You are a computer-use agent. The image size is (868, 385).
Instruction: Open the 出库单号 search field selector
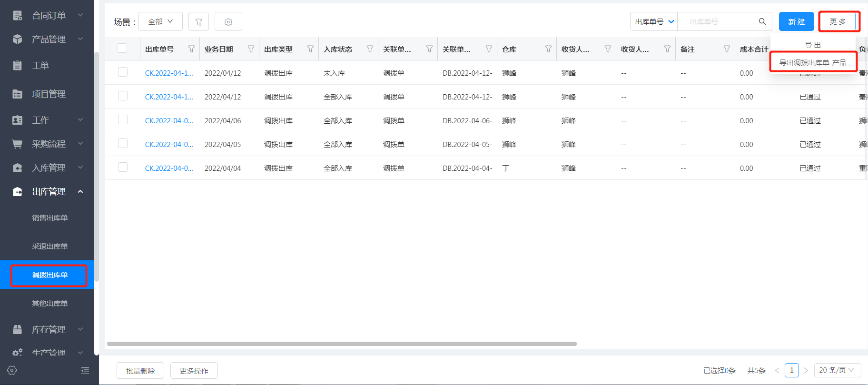(x=654, y=22)
